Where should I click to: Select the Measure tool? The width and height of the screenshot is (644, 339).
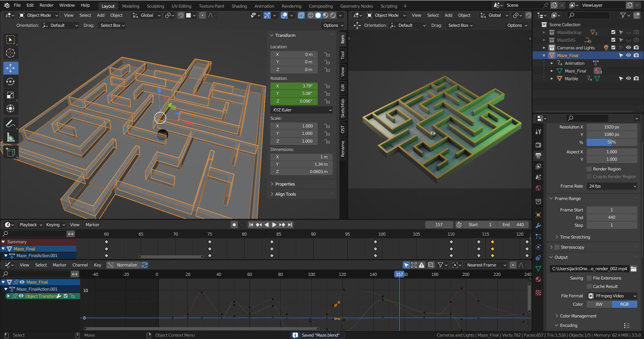[11, 137]
